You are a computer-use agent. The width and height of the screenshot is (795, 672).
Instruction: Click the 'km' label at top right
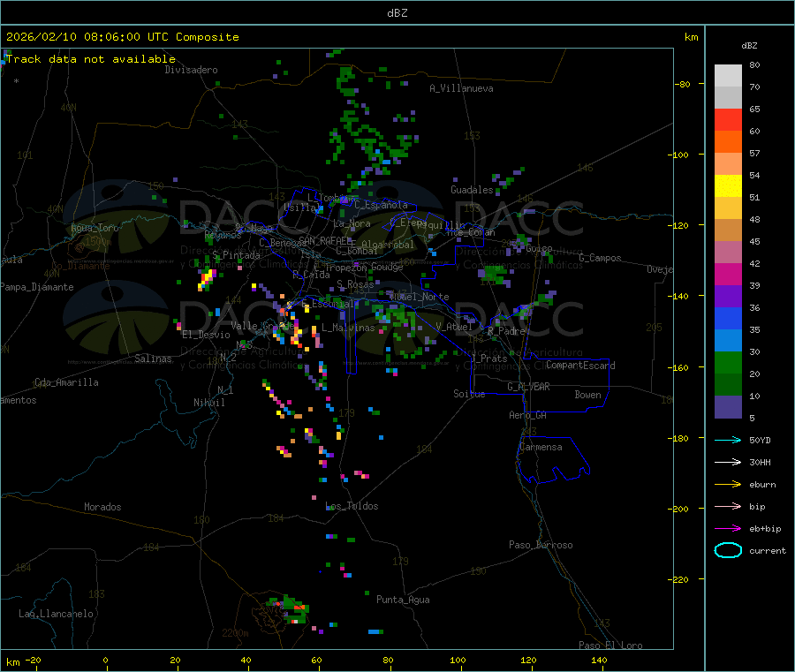(x=692, y=37)
